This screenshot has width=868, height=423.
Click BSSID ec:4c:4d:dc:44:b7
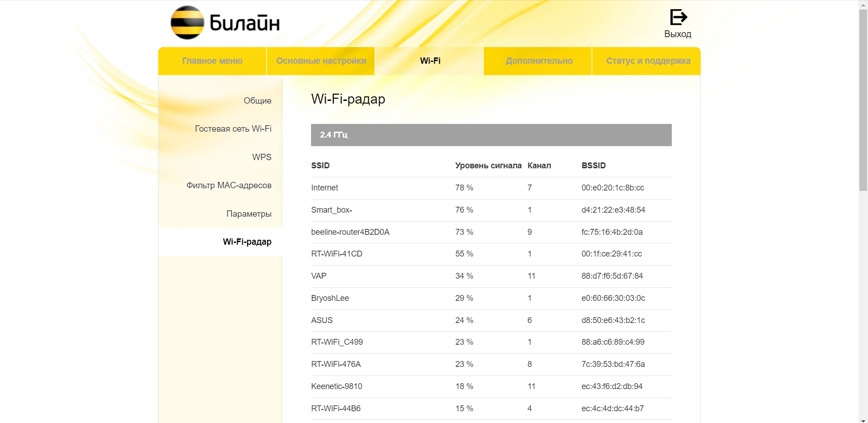coord(613,409)
